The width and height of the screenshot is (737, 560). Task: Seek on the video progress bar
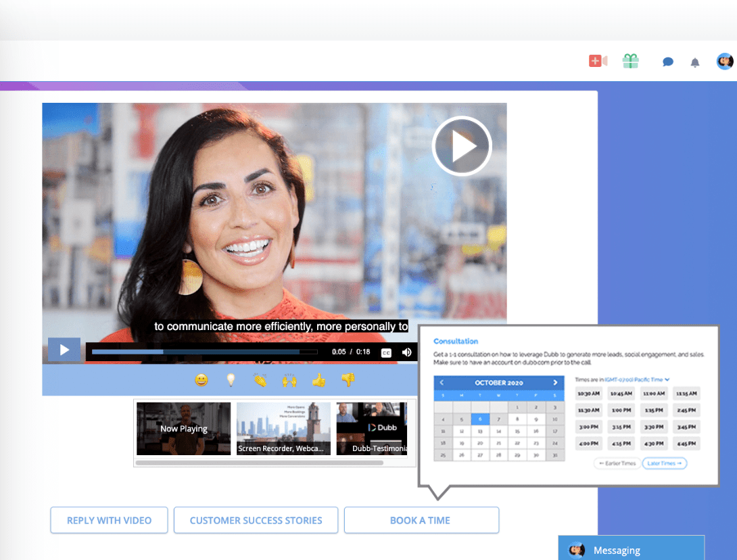204,352
